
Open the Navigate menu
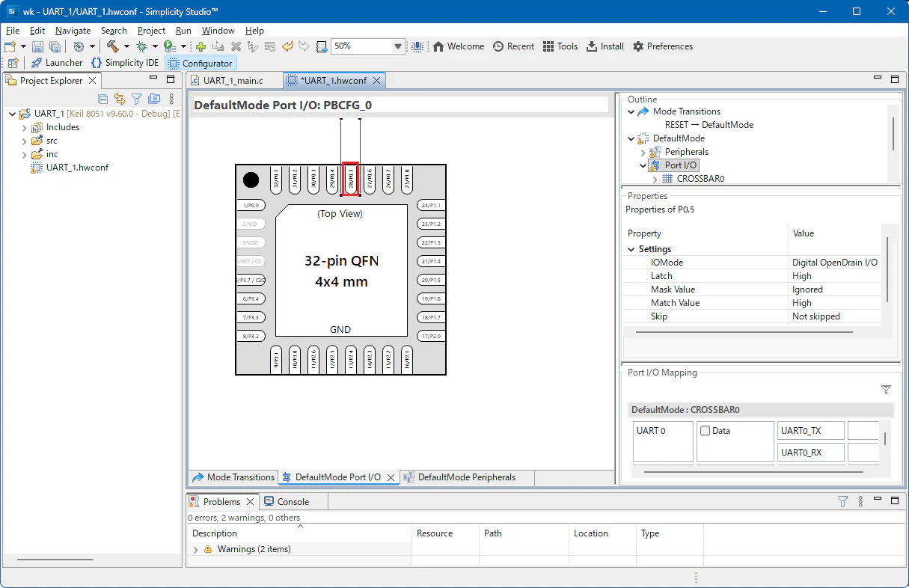73,31
